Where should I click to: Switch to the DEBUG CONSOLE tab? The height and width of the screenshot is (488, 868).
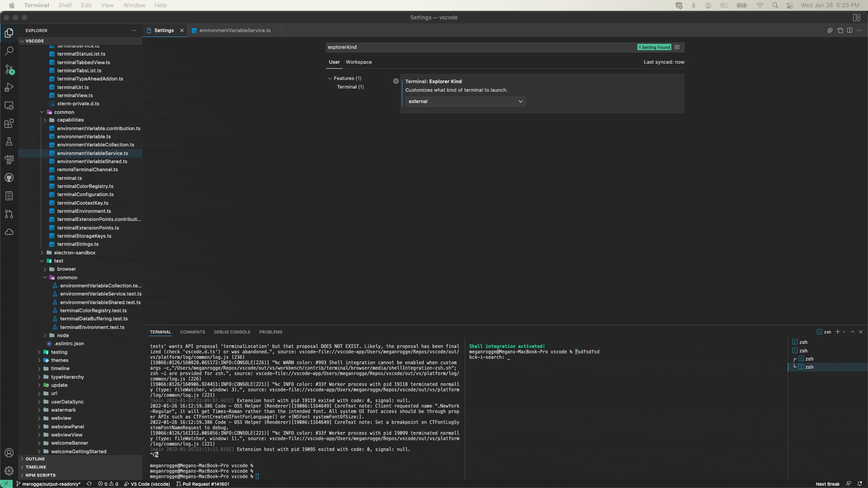[232, 332]
